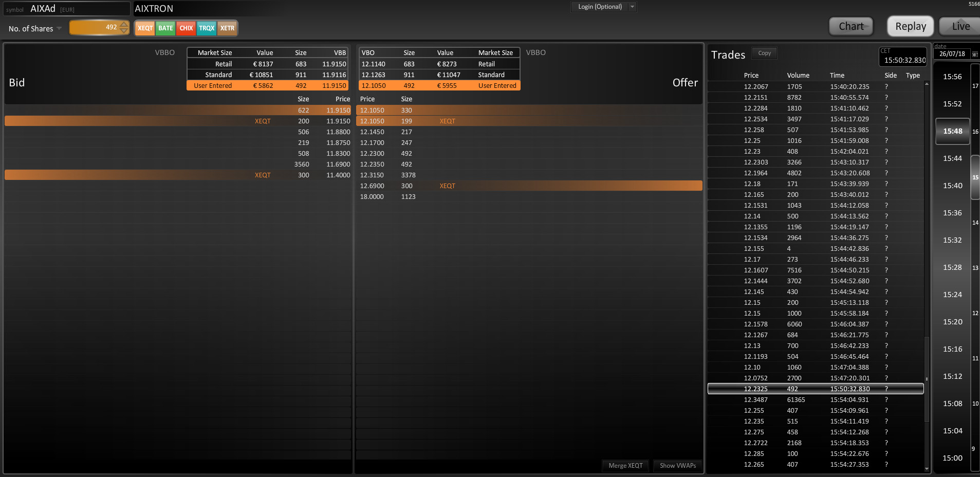Jump to 15:52 on the time strip

pos(952,104)
